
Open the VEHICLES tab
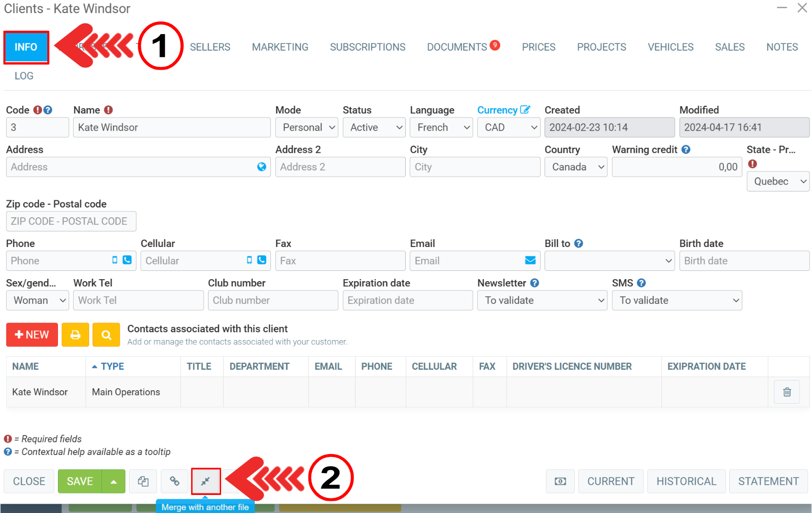(670, 47)
